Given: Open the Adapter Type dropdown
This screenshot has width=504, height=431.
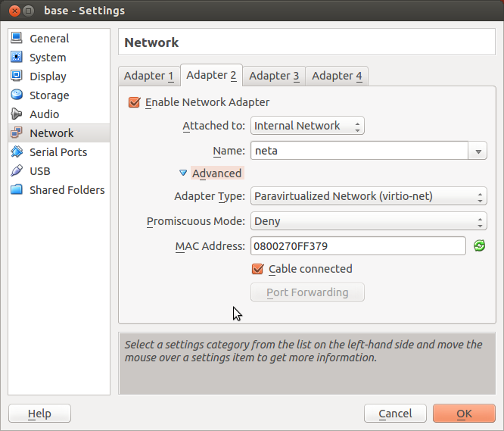Looking at the screenshot, I should point(368,196).
